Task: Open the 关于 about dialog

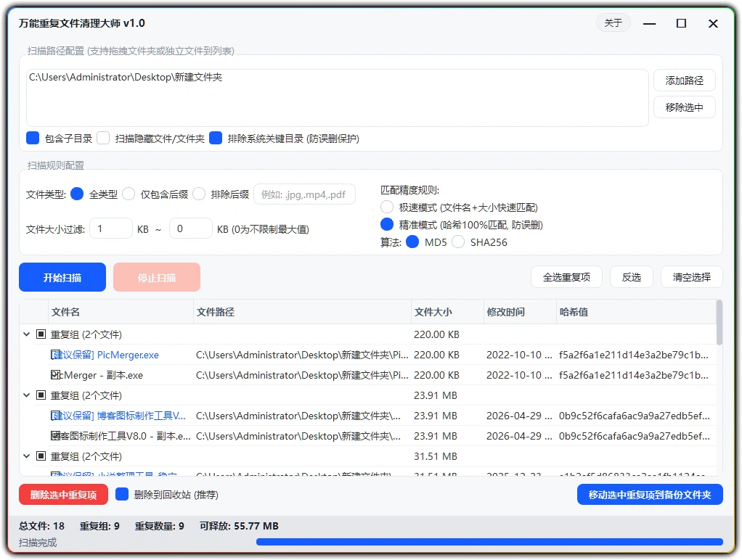Action: click(x=613, y=23)
